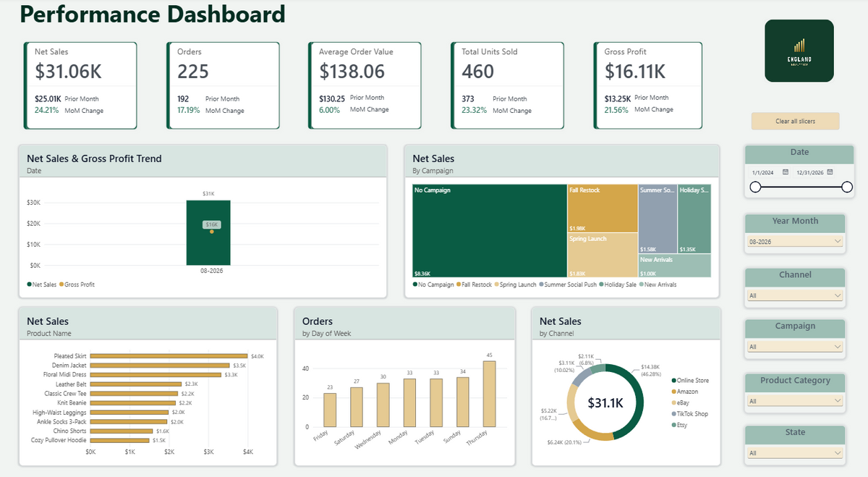The width and height of the screenshot is (868, 477).
Task: Click the Total Units Sold card 460
Action: click(x=508, y=85)
